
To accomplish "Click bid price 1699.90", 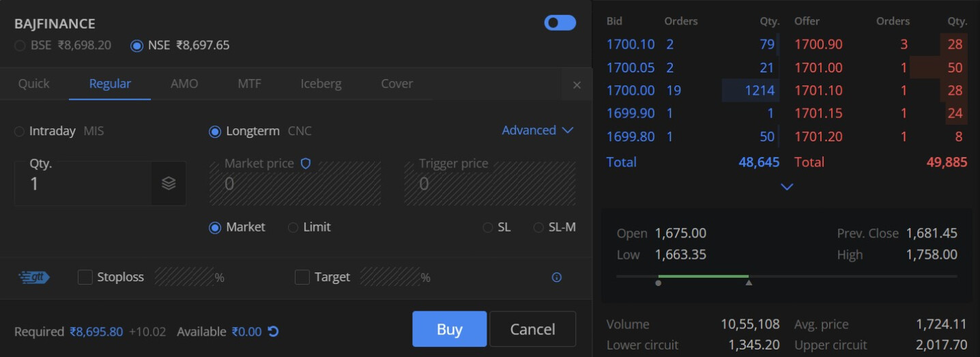I will click(631, 113).
